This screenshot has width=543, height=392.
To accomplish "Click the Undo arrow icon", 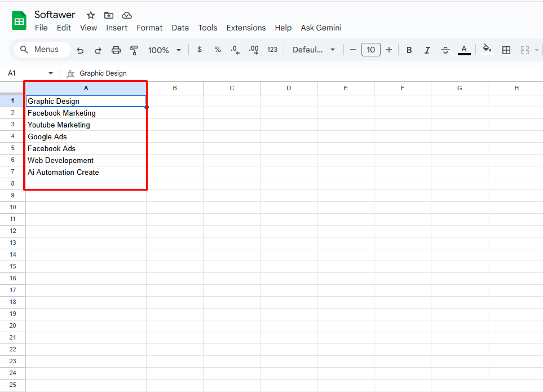I will (80, 50).
